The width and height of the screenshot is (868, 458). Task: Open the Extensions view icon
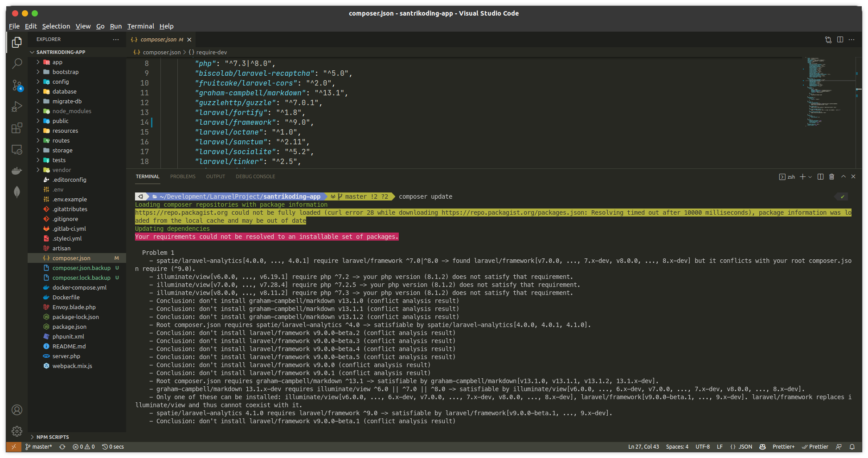pos(17,128)
